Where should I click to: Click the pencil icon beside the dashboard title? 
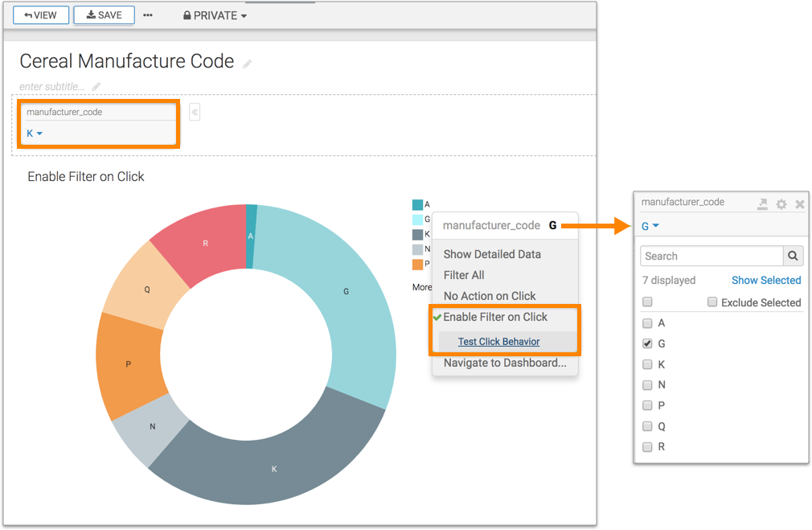pos(248,64)
